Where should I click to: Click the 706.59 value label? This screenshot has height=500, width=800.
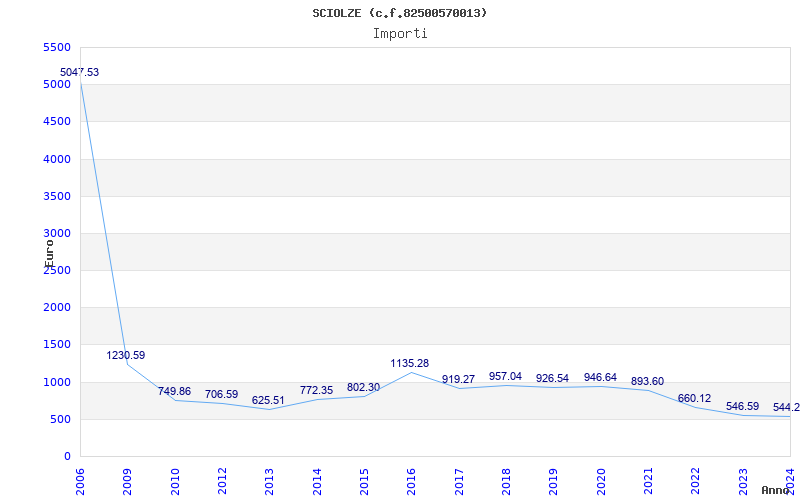tap(221, 394)
